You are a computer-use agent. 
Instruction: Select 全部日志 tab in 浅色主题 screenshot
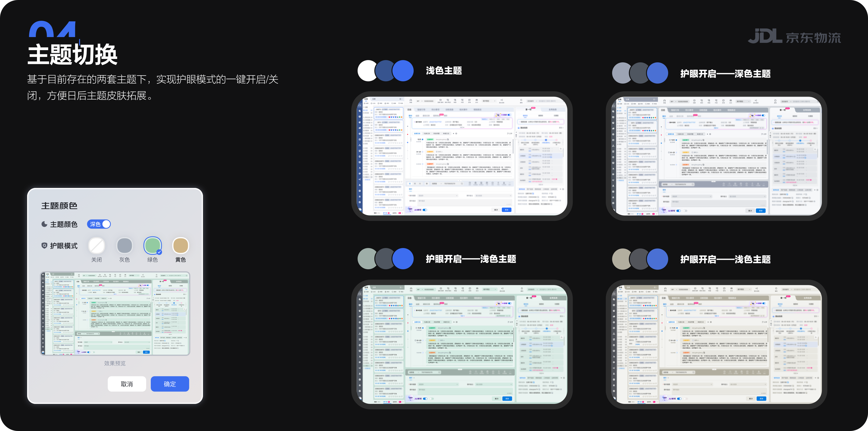point(417,134)
